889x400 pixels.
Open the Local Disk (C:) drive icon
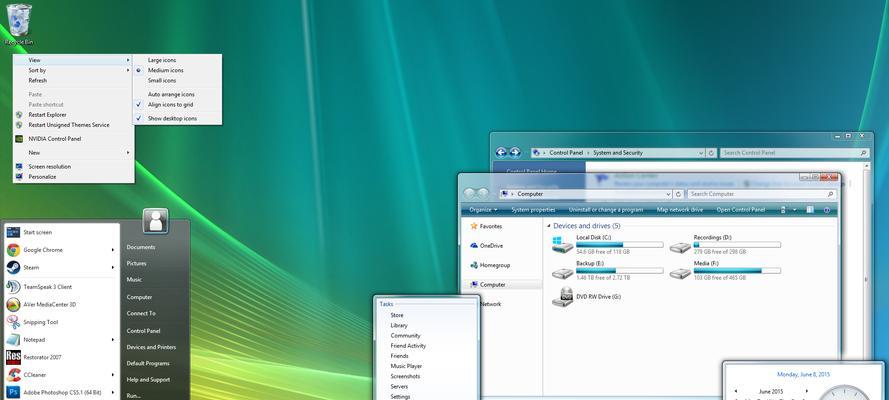[x=562, y=245]
